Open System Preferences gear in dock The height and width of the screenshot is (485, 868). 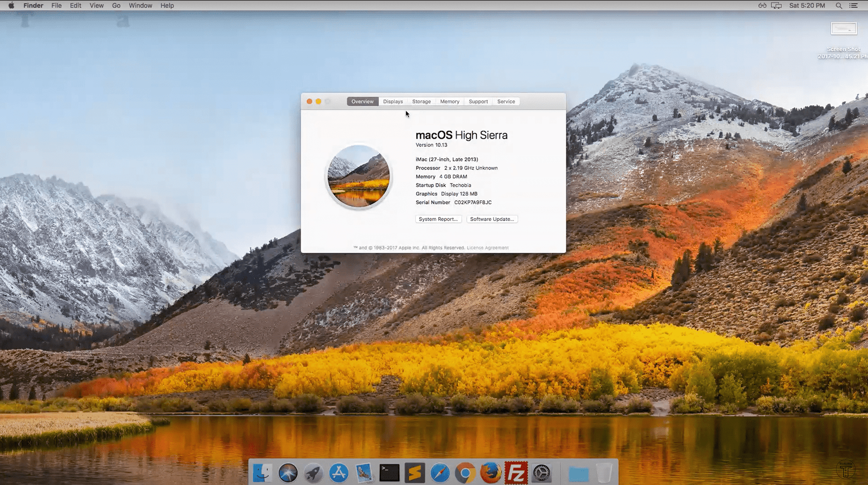pos(541,473)
